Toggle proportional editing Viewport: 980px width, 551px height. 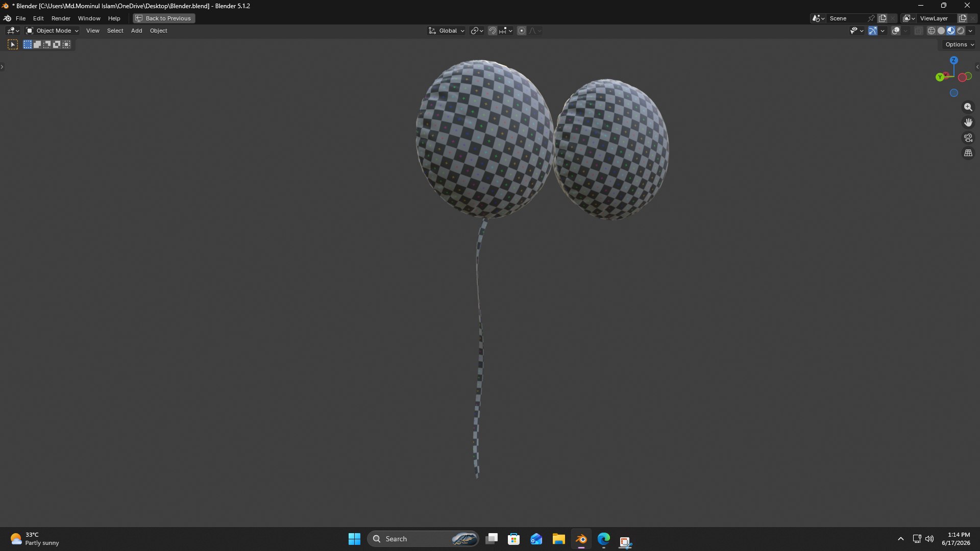click(x=522, y=31)
